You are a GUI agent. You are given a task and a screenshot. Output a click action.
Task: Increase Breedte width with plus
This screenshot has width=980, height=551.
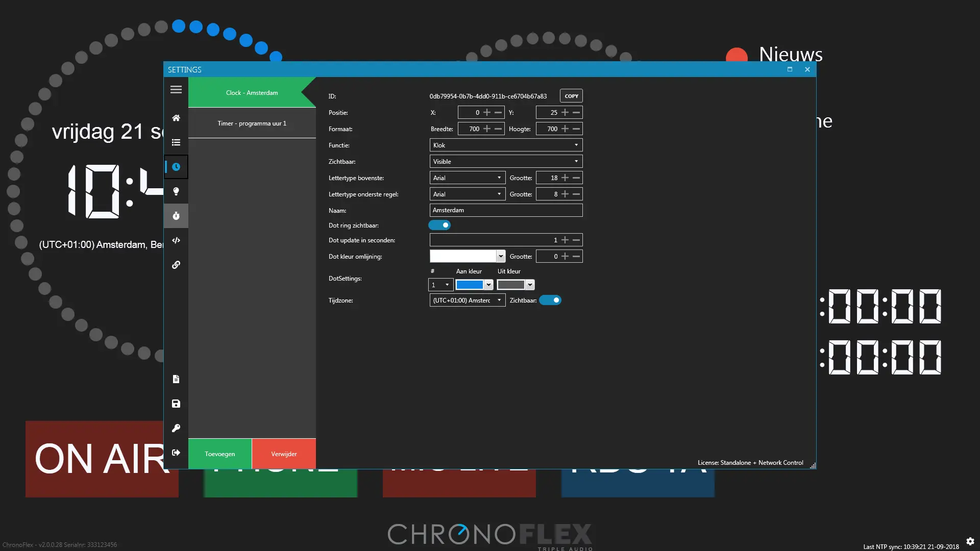(487, 129)
